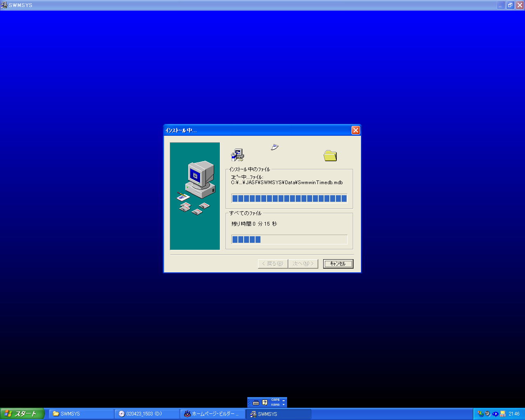The width and height of the screenshot is (525, 420).
Task: Switch to the SWMSYS folder taskbar button
Action: tap(82, 414)
